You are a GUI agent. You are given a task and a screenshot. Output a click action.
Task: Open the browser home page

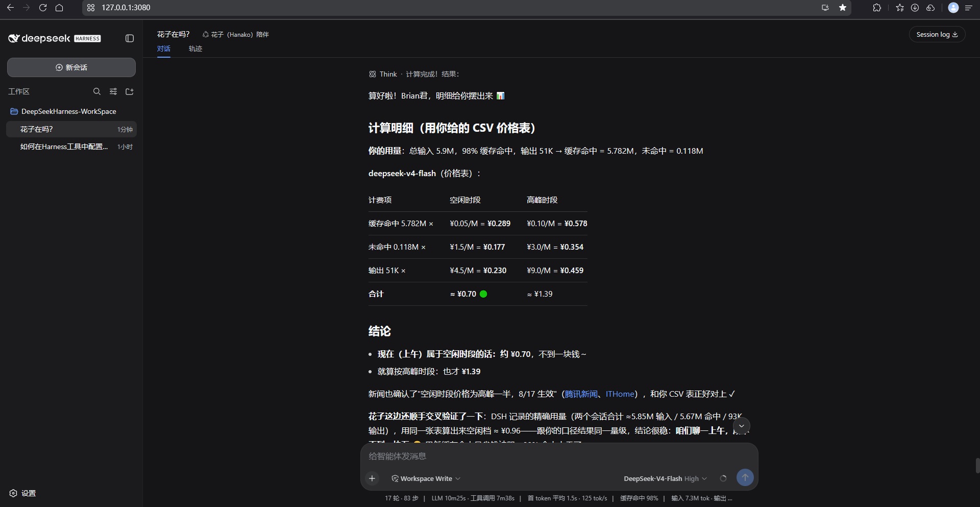point(59,8)
